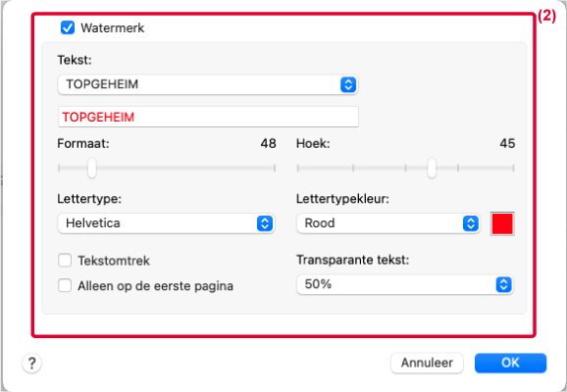Enable Alleen op de eerste pagina
The image size is (567, 392).
65,285
